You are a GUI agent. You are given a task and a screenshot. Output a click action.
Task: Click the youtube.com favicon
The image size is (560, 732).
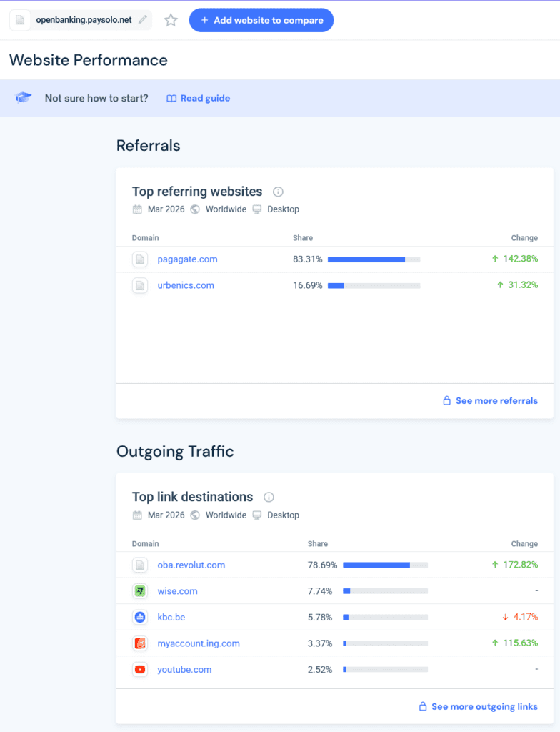(x=140, y=669)
